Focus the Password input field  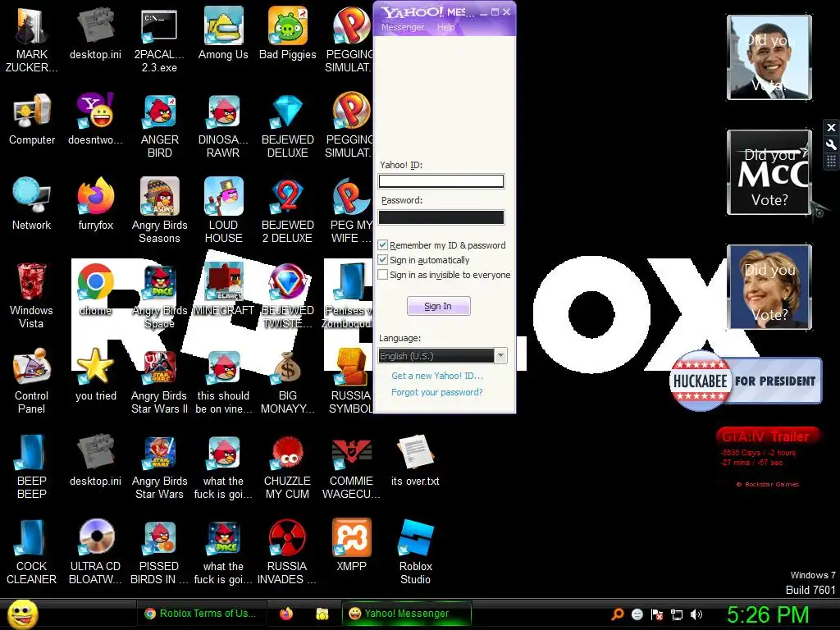tap(441, 217)
